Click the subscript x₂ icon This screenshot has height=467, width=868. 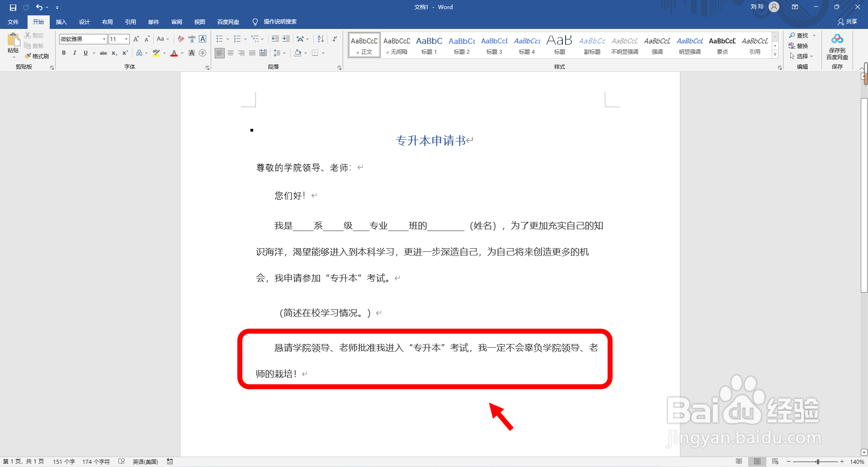[x=114, y=53]
